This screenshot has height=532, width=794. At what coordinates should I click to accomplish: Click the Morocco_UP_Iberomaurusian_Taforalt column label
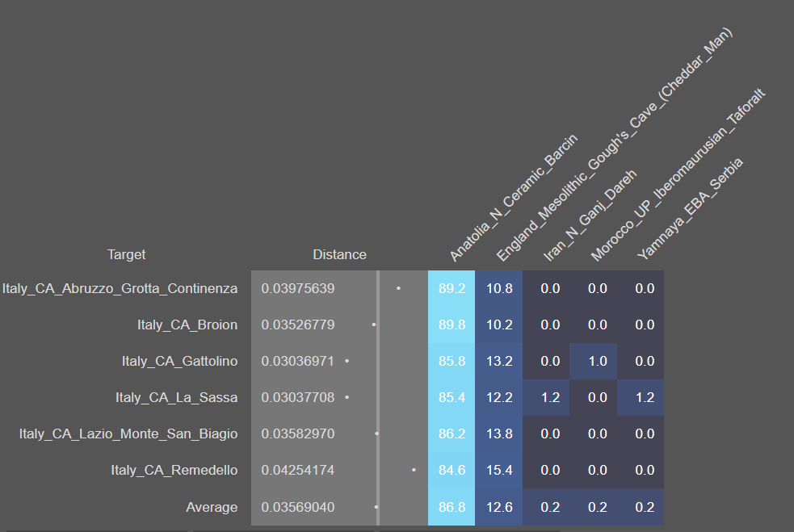[678, 175]
